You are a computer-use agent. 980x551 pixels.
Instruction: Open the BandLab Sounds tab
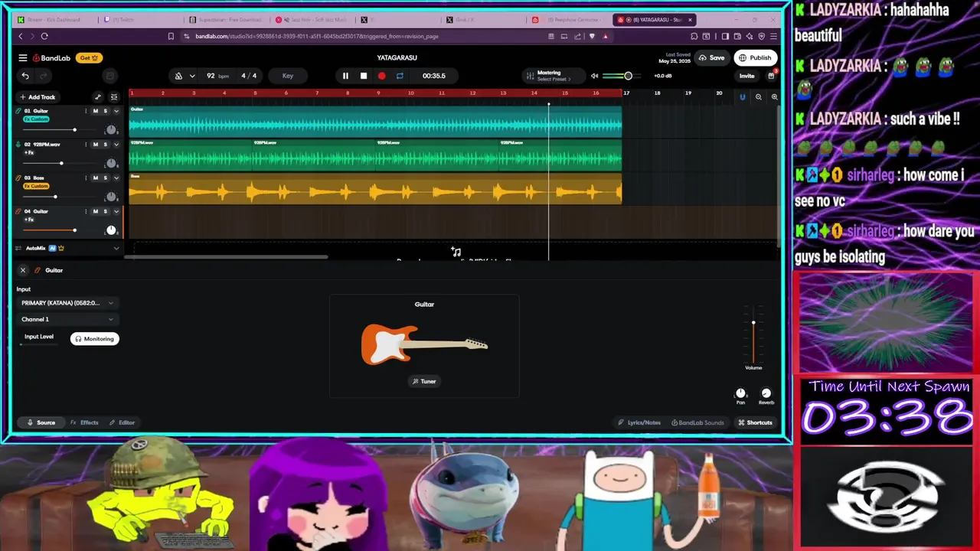click(697, 422)
